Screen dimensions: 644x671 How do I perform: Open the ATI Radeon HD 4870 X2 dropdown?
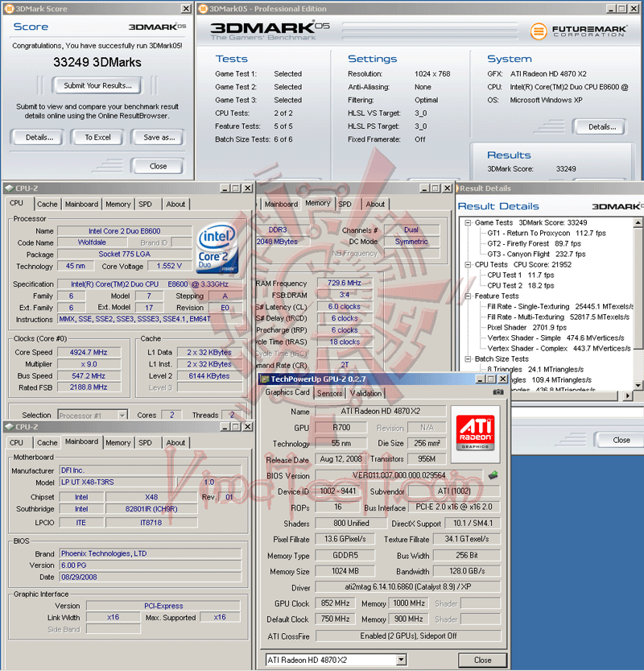(x=401, y=660)
